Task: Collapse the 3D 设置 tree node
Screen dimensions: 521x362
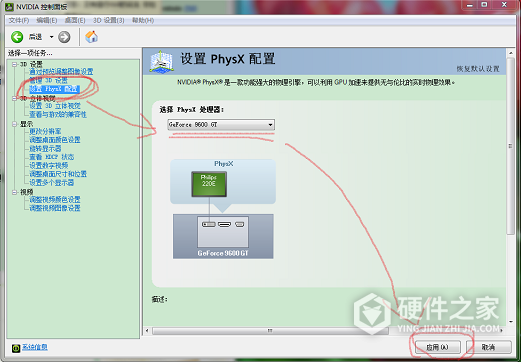Action: [15, 64]
